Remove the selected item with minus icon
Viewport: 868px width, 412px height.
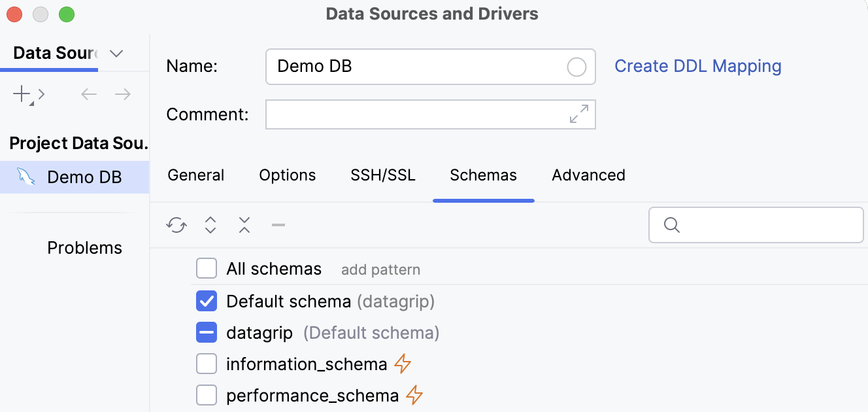tap(278, 224)
